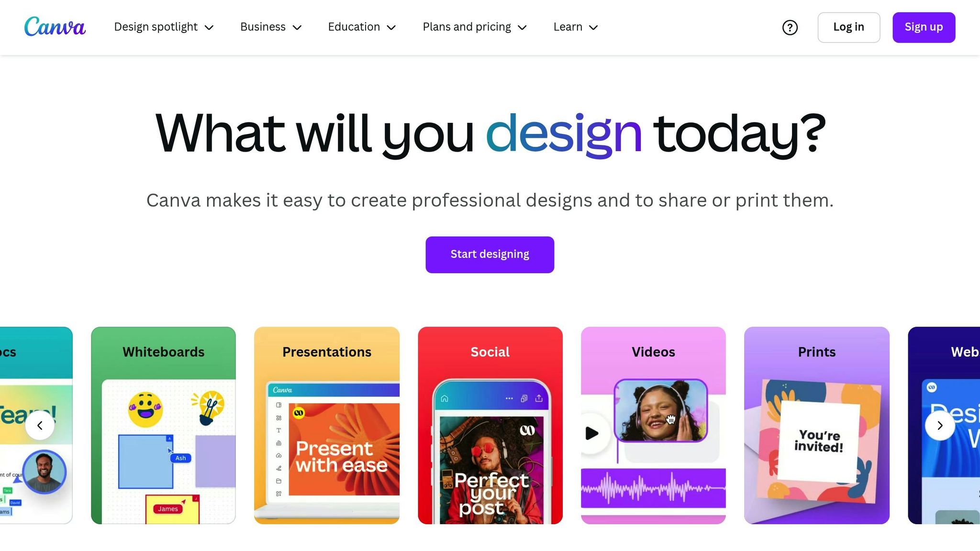Click the carousel next arrow
This screenshot has width=980, height=551.
point(940,425)
